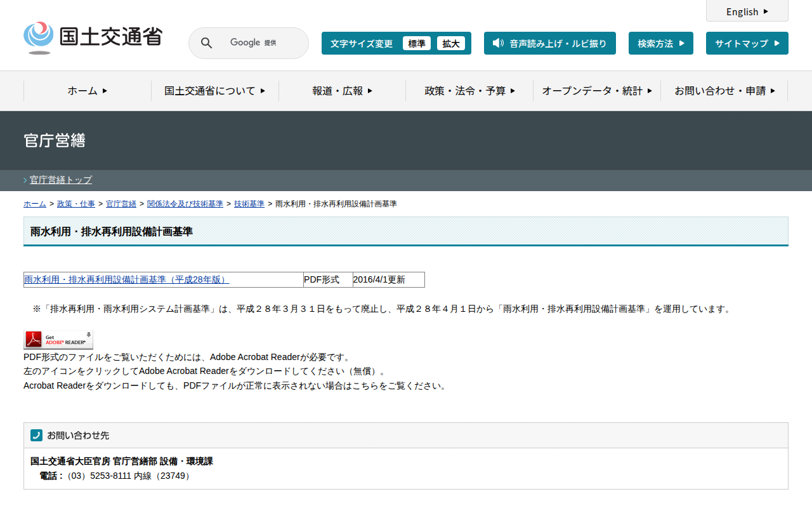Viewport: 812px width, 508px height.
Task: Expand the 国土交通省について menu
Action: coord(214,91)
